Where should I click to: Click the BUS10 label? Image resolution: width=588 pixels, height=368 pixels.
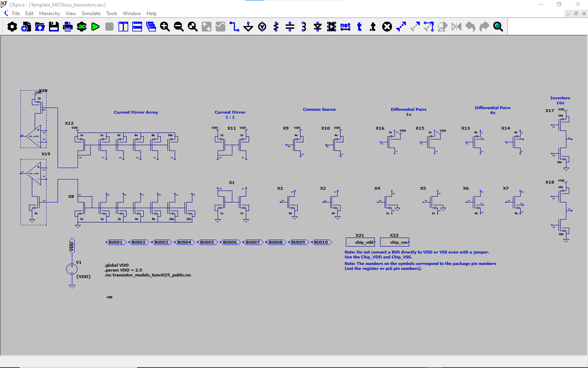pyautogui.click(x=321, y=242)
